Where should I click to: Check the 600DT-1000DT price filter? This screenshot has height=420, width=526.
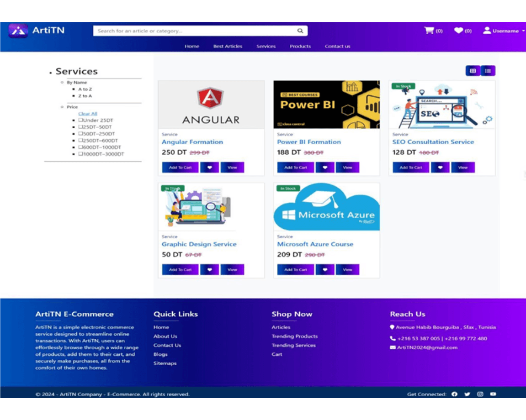click(x=80, y=147)
